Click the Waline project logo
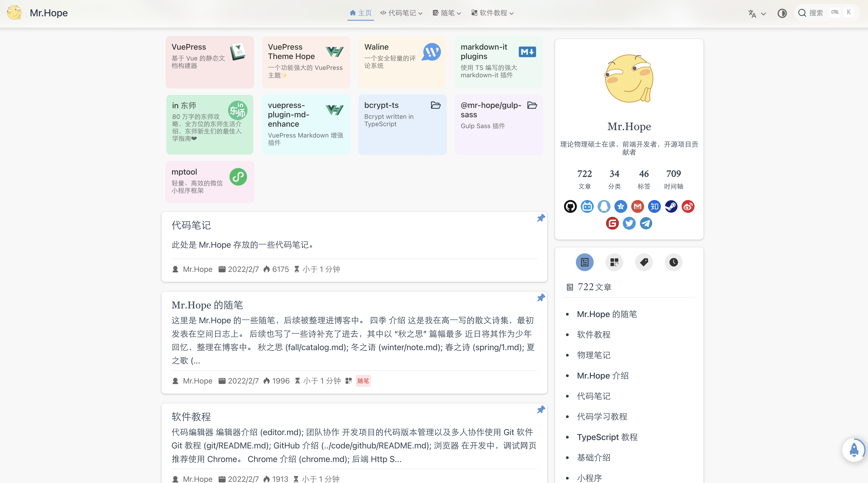 [x=431, y=52]
